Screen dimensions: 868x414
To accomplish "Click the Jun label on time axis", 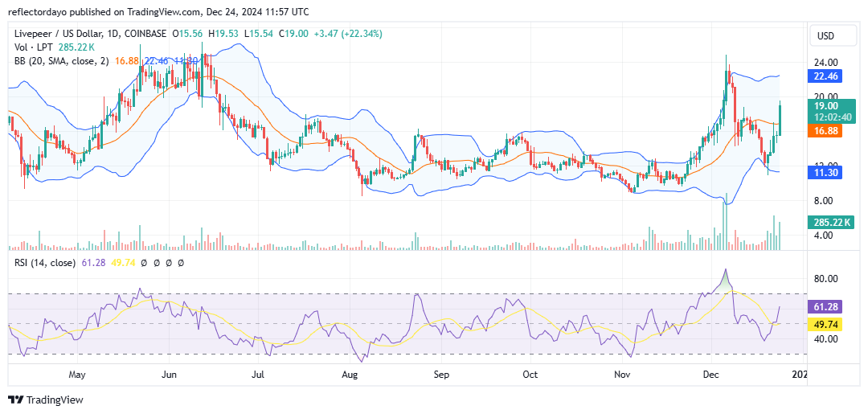I will (168, 375).
